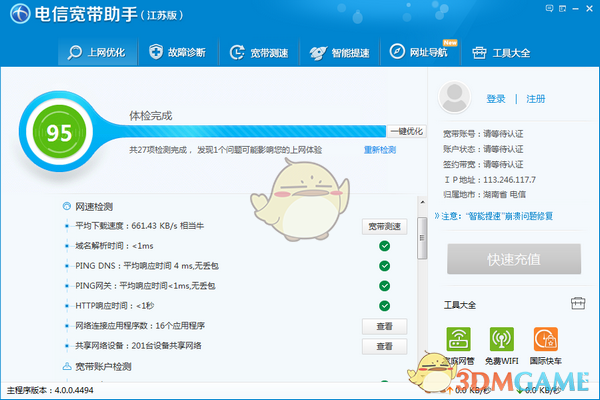This screenshot has width=600, height=400.
Task: Click the 注册 link
Action: (x=535, y=99)
